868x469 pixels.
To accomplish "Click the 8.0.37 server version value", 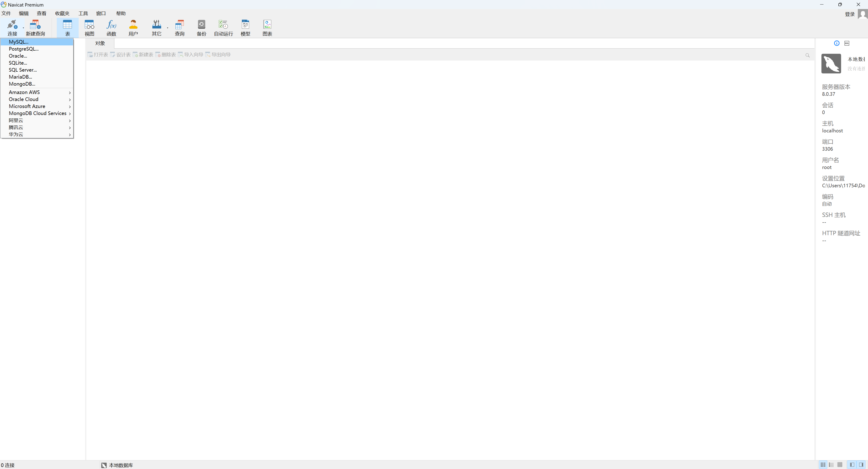I will [829, 94].
